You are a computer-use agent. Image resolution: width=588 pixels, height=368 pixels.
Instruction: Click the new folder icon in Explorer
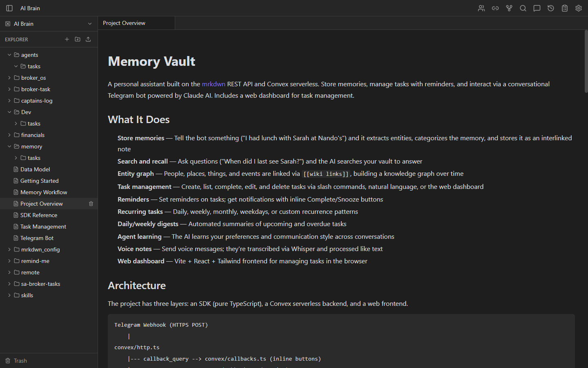[x=78, y=39]
